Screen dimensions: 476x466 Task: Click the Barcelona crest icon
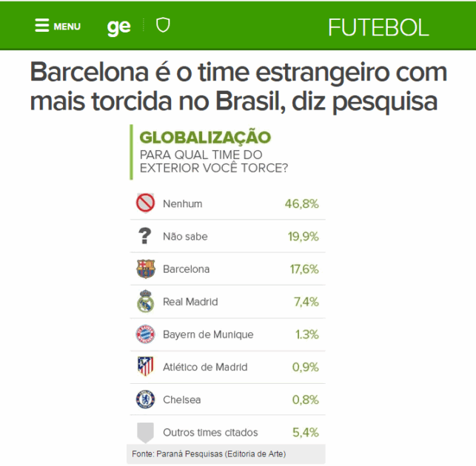click(x=146, y=269)
